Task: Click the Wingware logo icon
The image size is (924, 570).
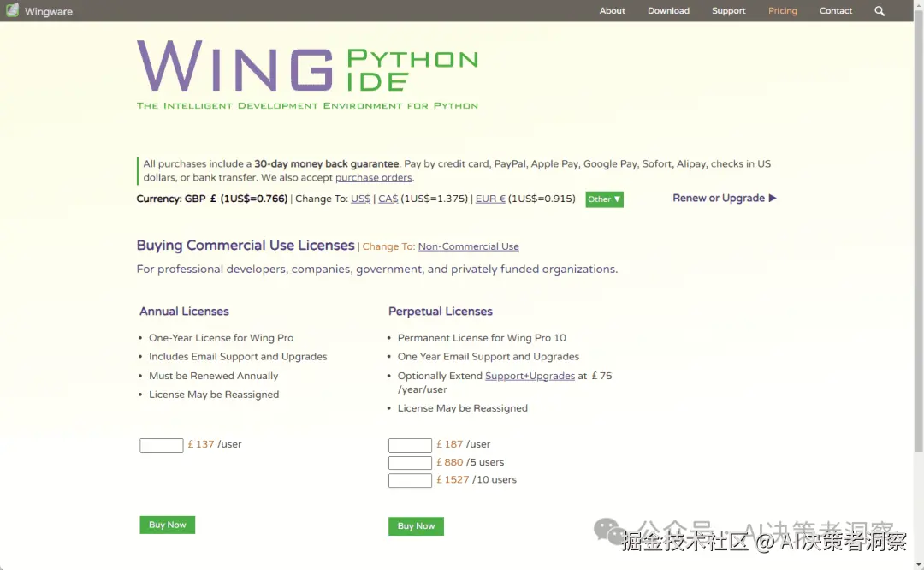Action: click(12, 10)
